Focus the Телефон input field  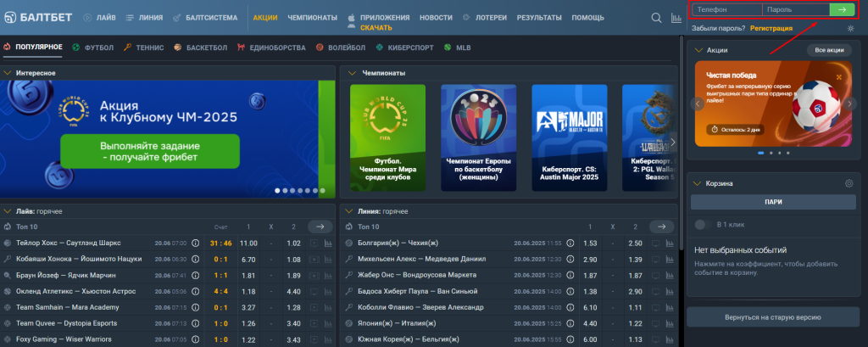tap(726, 9)
